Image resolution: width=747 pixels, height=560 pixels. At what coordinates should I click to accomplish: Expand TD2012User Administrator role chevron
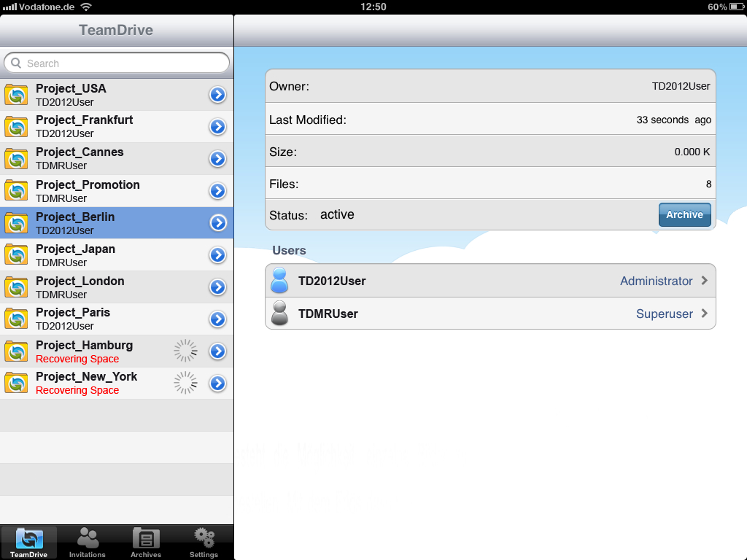click(x=705, y=281)
